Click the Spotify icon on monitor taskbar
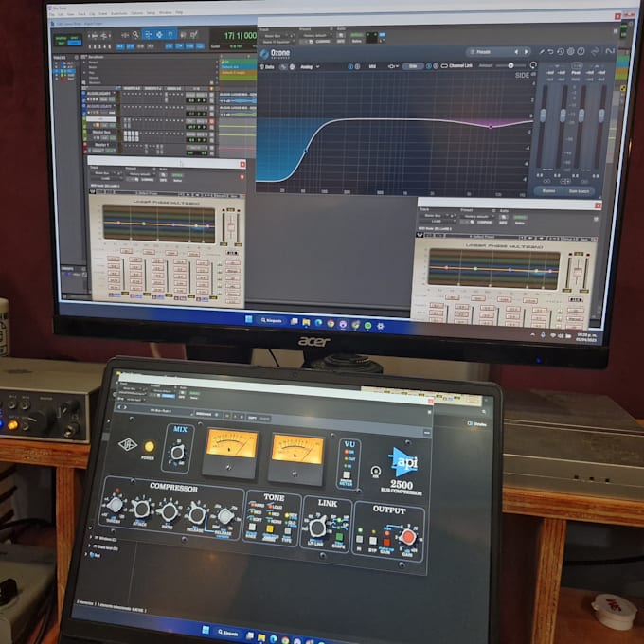 (x=368, y=326)
